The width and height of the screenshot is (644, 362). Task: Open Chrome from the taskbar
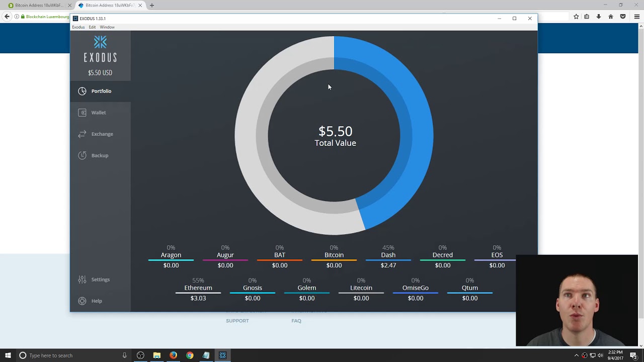[190, 355]
